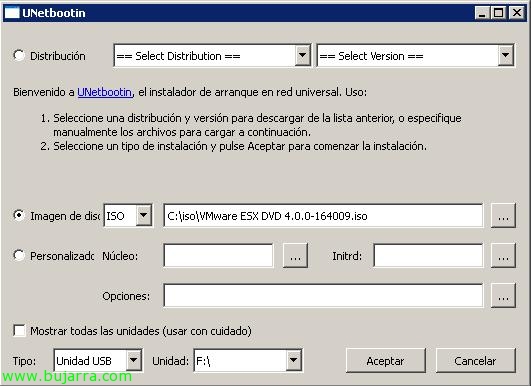Open the Select Distribution dropdown

pyautogui.click(x=212, y=56)
